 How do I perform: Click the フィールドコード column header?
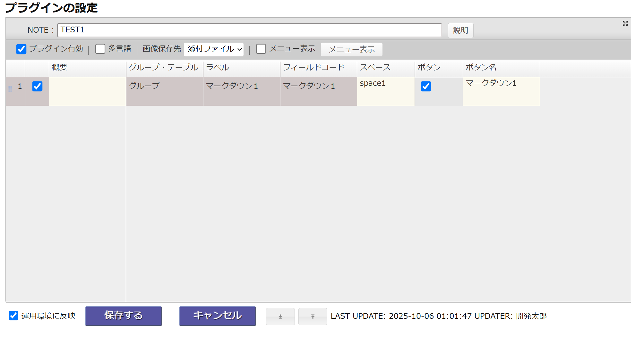(x=319, y=68)
